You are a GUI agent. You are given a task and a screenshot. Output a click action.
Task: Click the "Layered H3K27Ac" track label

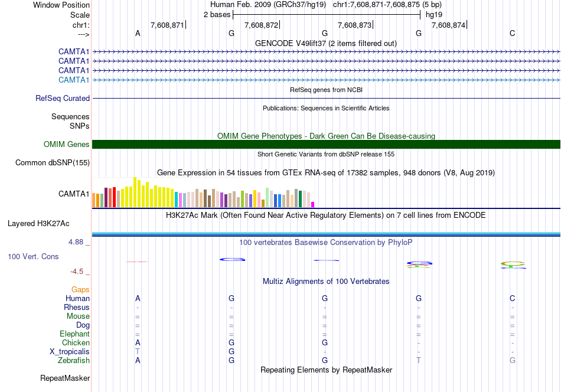coord(38,224)
